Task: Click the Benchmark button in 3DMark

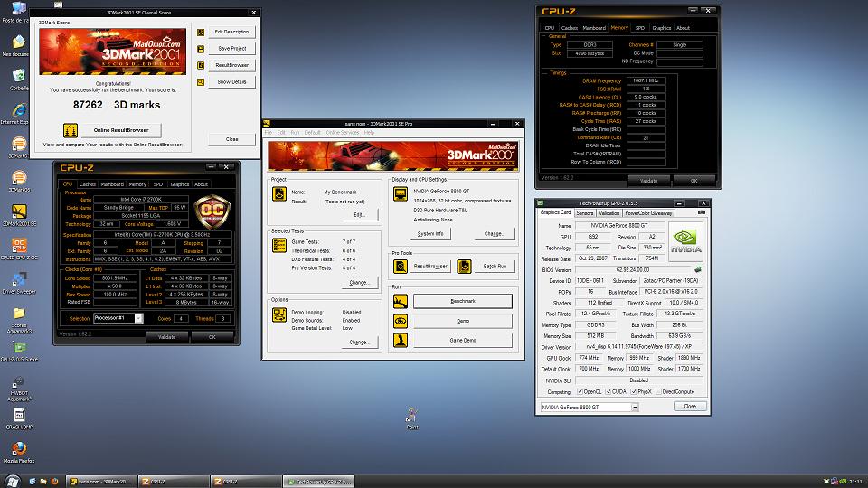Action: pyautogui.click(x=463, y=301)
